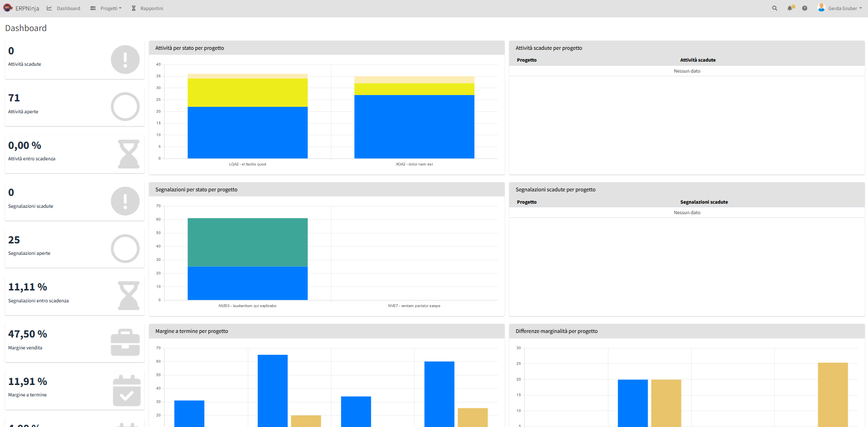
Task: Click the 25 Segnalazioni aperte value
Action: [x=14, y=240]
